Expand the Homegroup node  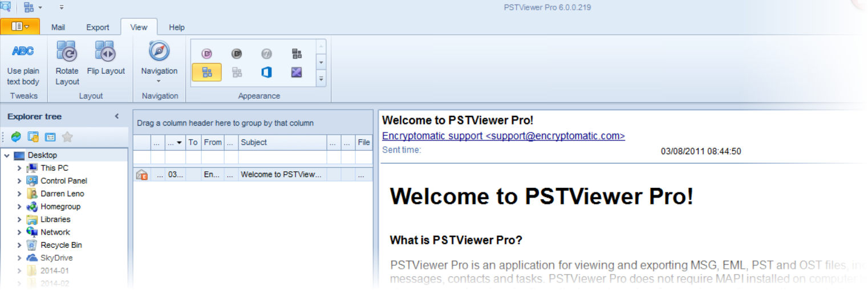(19, 207)
